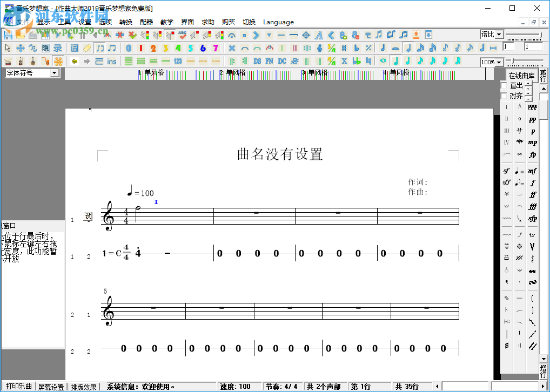
Task: Click the DS repeat mark icon
Action: click(257, 60)
